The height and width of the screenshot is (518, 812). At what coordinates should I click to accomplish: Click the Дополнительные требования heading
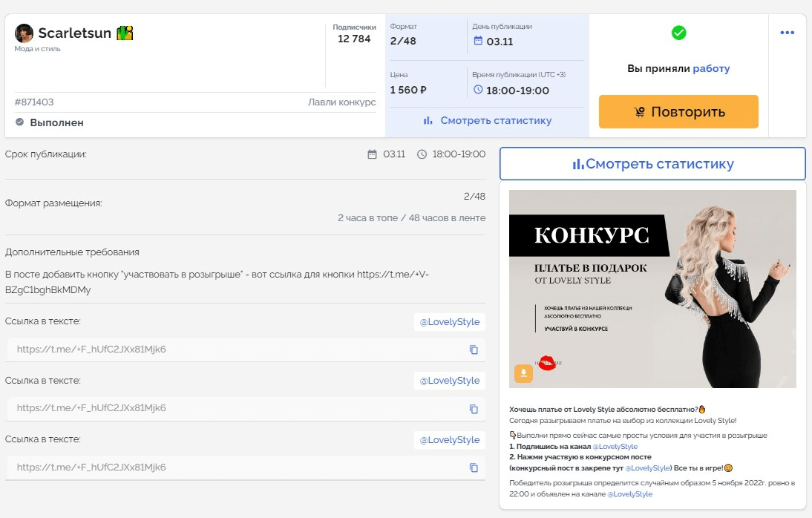click(x=72, y=252)
